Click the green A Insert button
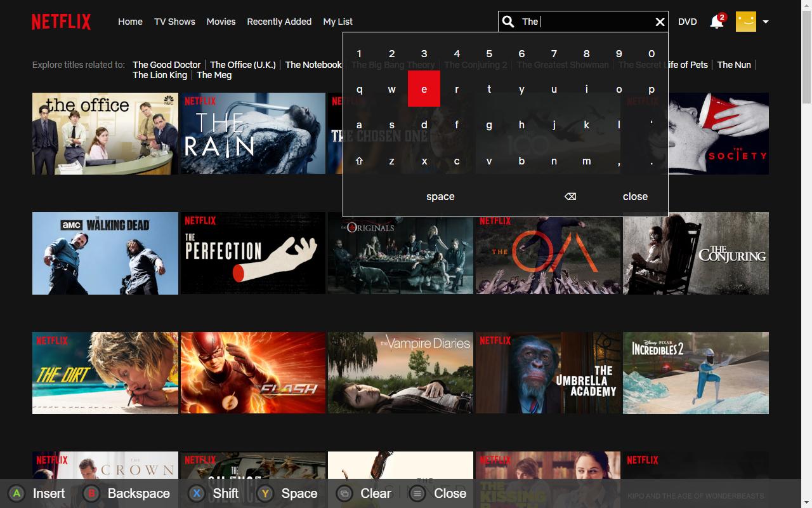812x508 pixels. coord(37,493)
